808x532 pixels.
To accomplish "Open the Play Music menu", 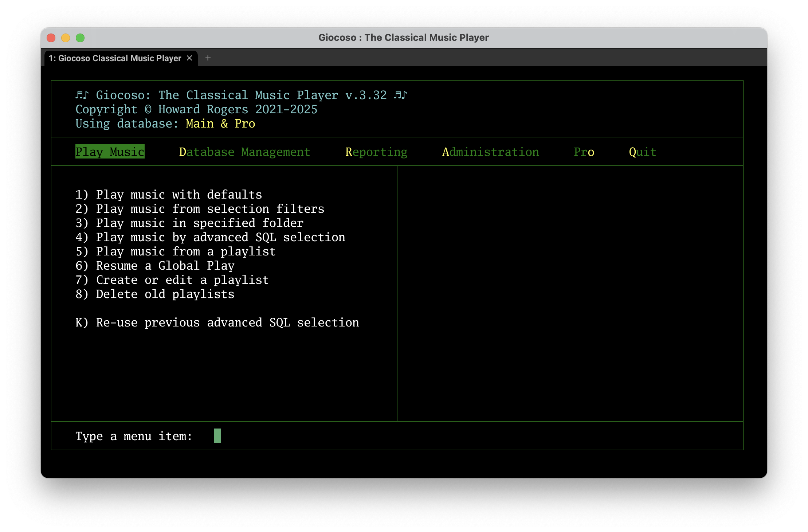I will pos(110,152).
